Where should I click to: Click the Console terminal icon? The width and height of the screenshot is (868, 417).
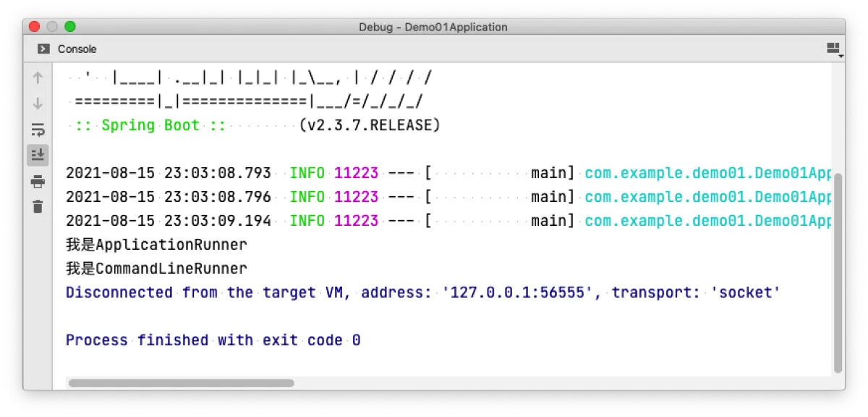click(x=43, y=49)
